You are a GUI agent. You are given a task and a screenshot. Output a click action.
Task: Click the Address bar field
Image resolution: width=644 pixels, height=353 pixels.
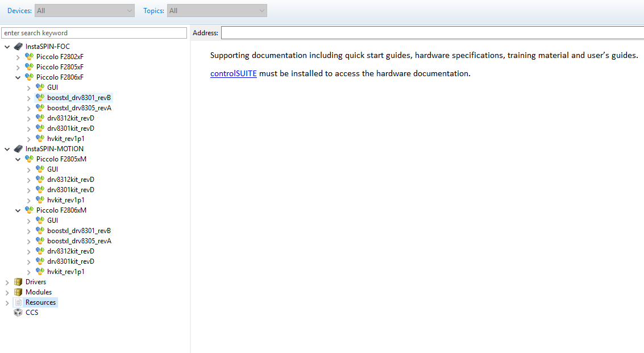tap(433, 33)
